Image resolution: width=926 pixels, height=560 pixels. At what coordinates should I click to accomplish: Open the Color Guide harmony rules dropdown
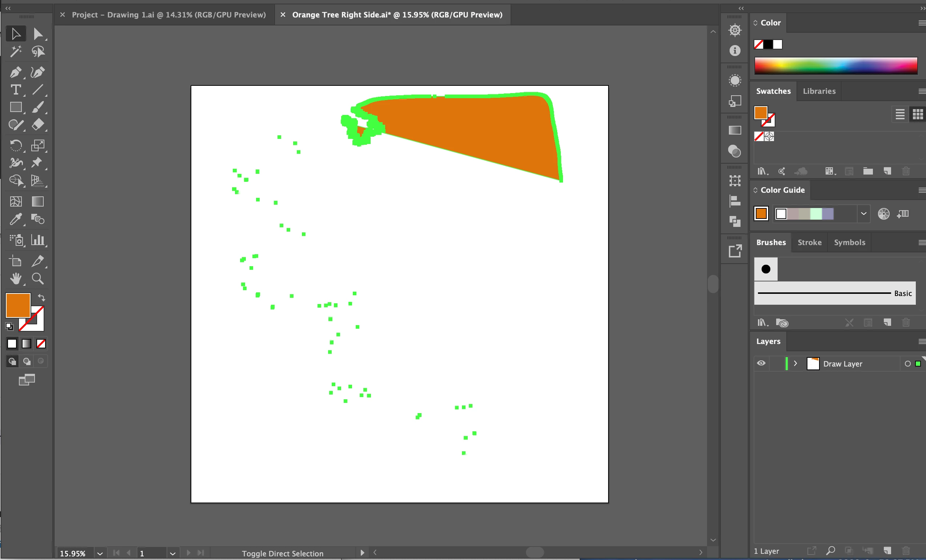pyautogui.click(x=863, y=213)
